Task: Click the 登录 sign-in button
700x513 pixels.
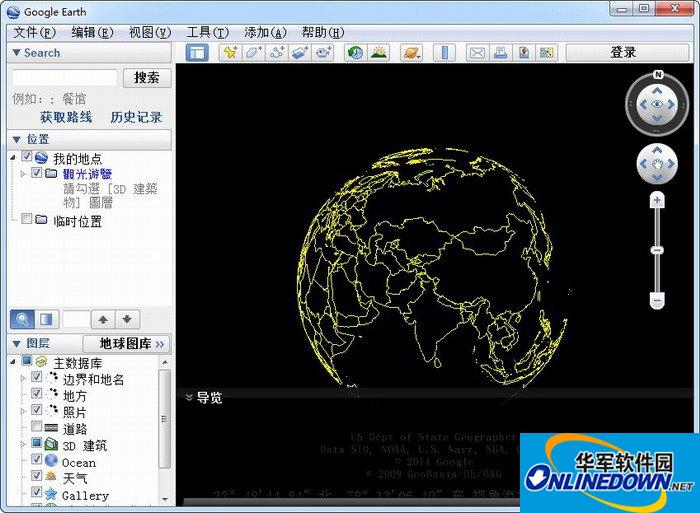Action: pos(627,53)
